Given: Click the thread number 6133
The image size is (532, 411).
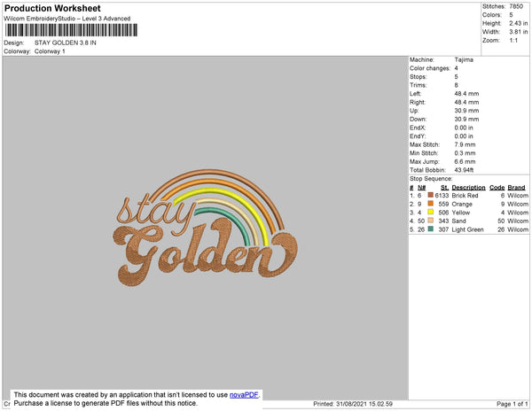Looking at the screenshot, I should (442, 196).
